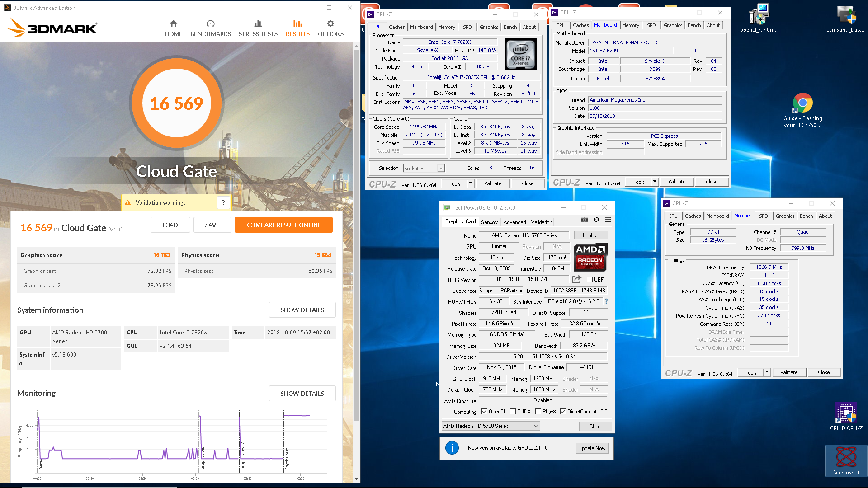Open the OPTIONS gear in 3DMark
The height and width of the screenshot is (488, 868).
click(x=330, y=28)
